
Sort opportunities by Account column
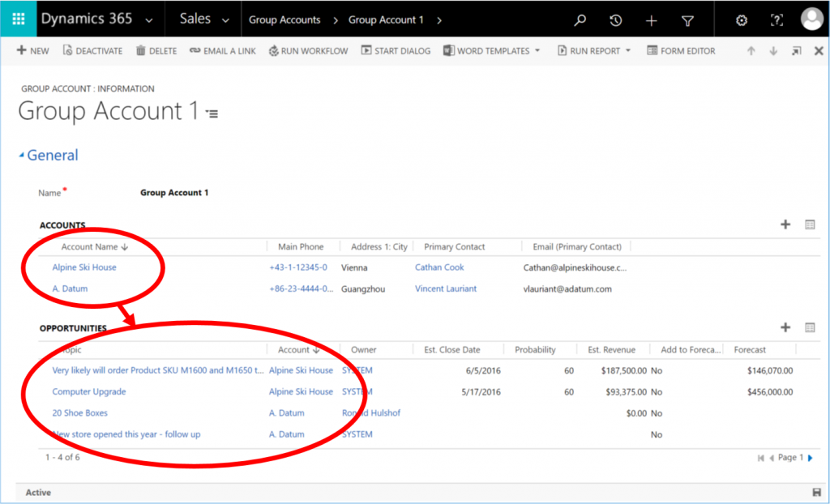coord(298,350)
